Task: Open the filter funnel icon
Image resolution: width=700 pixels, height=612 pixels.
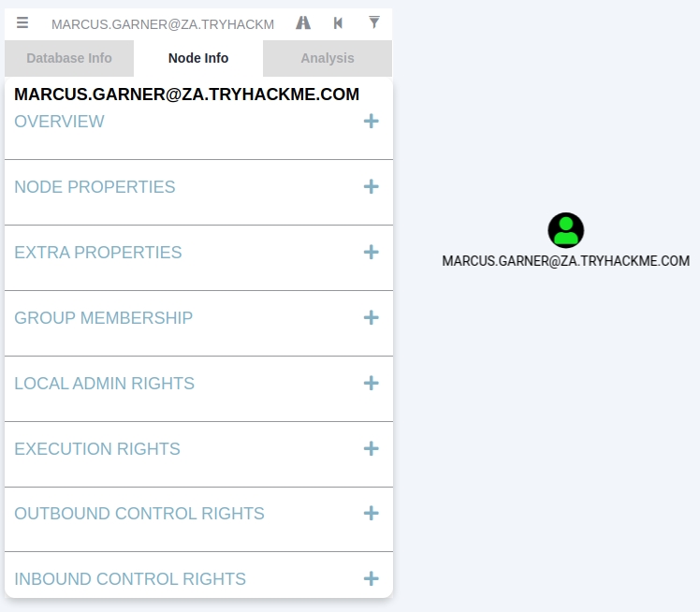Action: point(374,22)
